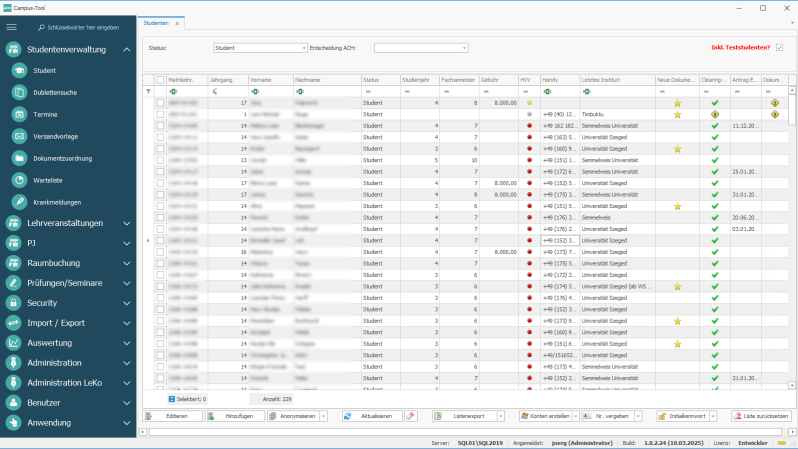798x449 pixels.
Task: Open Dokumentzuordnung folder entry
Action: click(x=63, y=158)
